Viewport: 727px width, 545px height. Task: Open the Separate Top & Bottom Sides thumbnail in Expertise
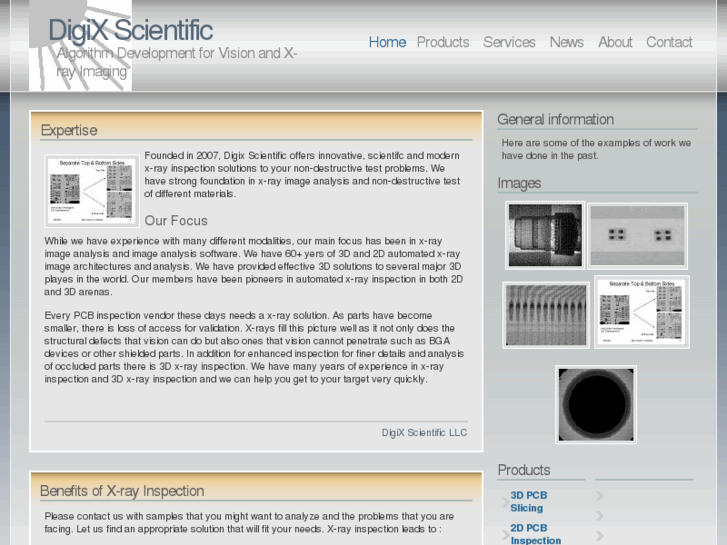(92, 191)
